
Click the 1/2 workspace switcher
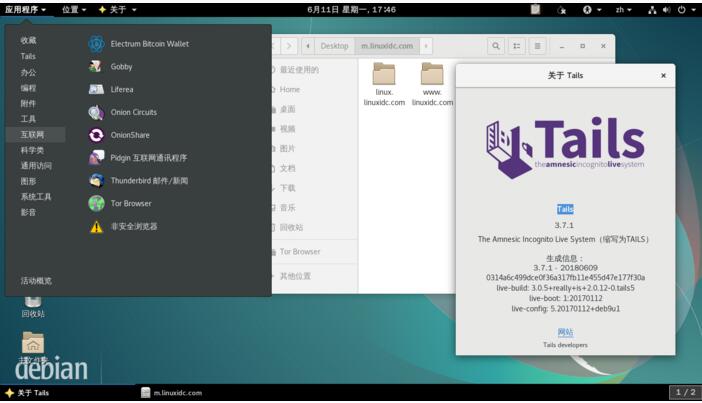pyautogui.click(x=685, y=392)
